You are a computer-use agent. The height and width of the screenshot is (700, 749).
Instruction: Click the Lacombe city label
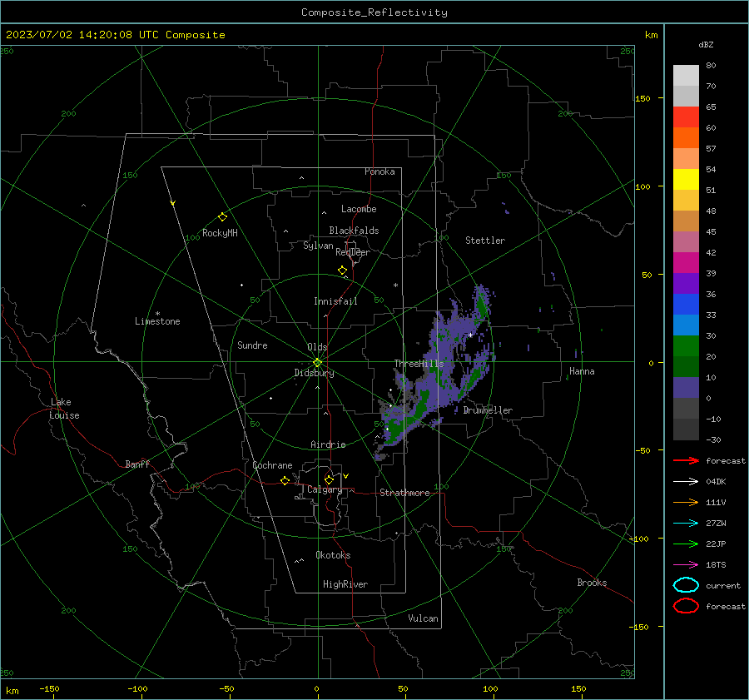(359, 209)
